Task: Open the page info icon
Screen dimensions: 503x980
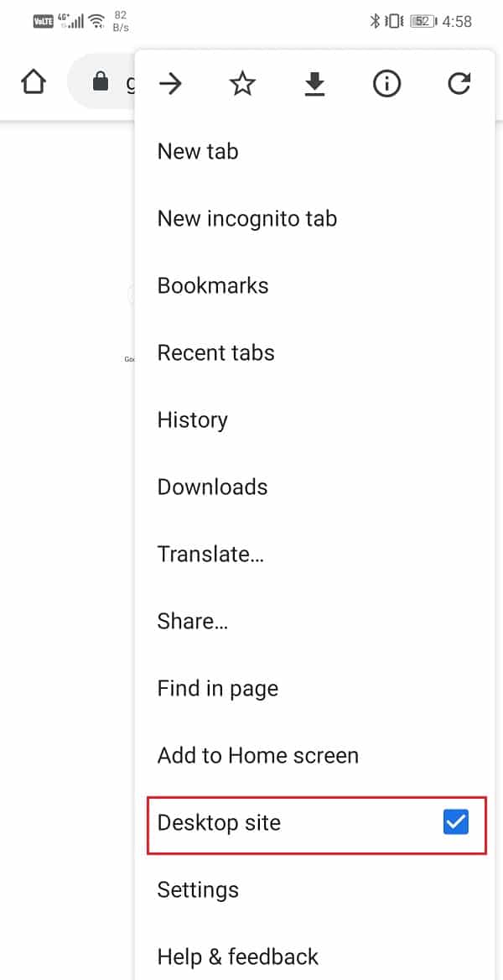Action: click(x=386, y=84)
